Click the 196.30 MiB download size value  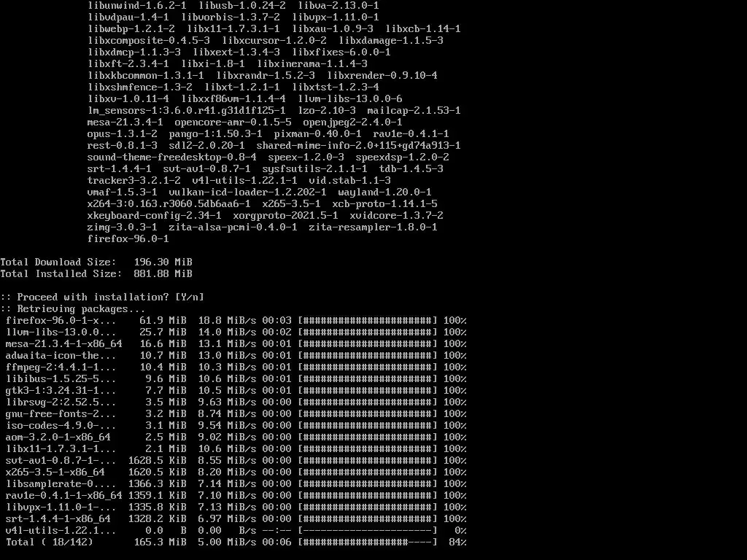pyautogui.click(x=163, y=262)
